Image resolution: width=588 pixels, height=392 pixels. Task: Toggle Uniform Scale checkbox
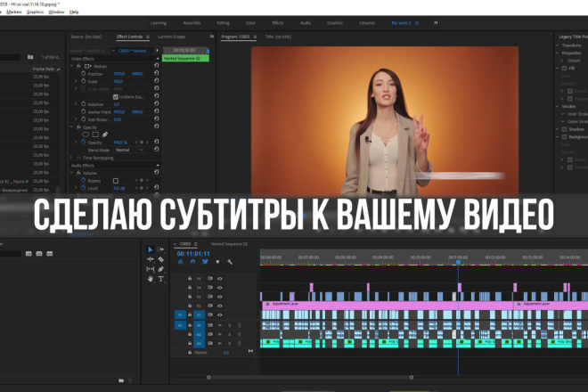(116, 97)
